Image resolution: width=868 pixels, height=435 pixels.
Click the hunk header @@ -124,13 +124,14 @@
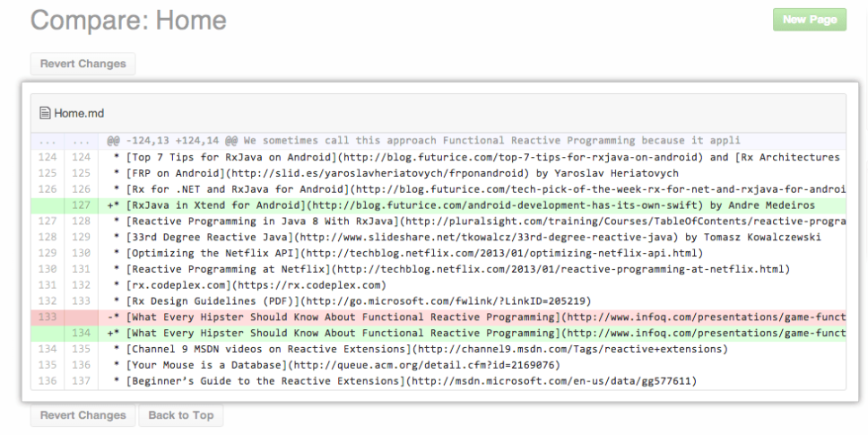(438, 141)
